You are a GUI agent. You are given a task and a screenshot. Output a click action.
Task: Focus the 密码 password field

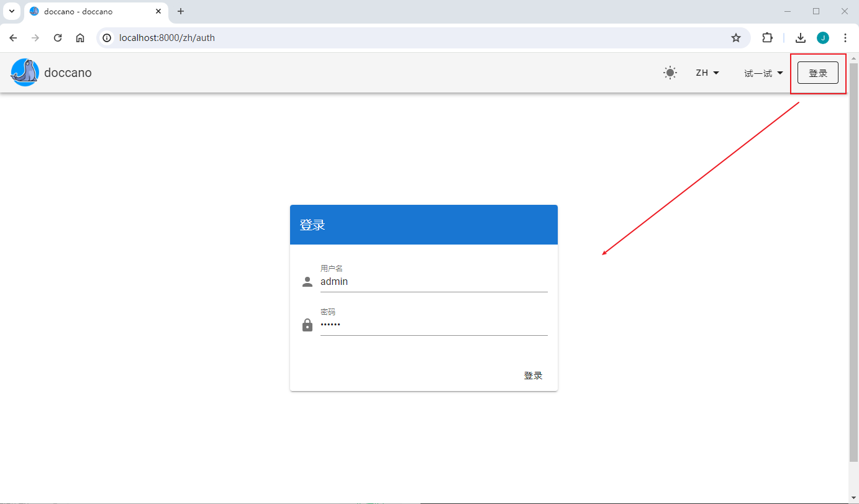coord(434,325)
